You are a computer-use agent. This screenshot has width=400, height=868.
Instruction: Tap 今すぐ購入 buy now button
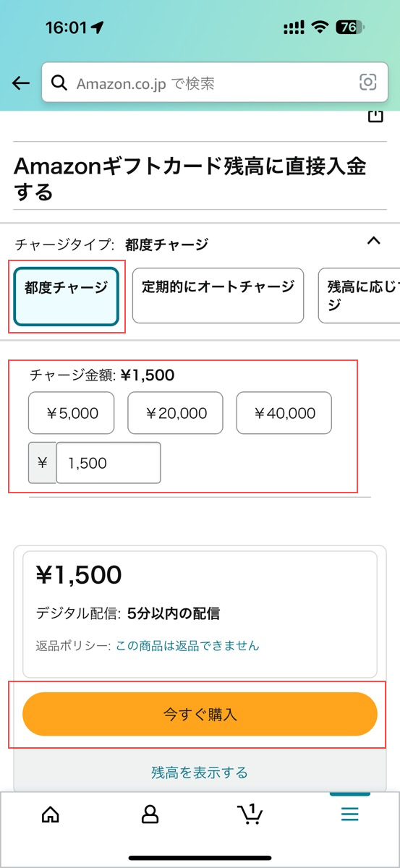point(200,715)
